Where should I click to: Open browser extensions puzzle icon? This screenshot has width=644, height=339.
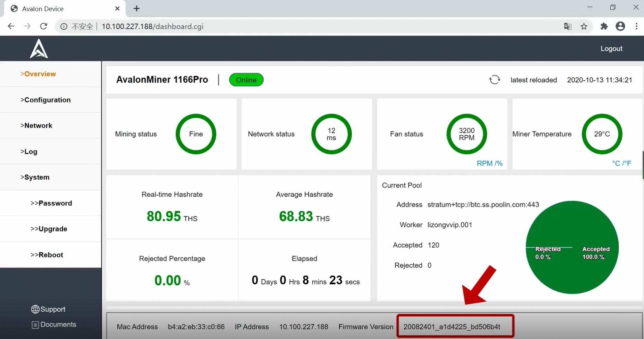604,26
